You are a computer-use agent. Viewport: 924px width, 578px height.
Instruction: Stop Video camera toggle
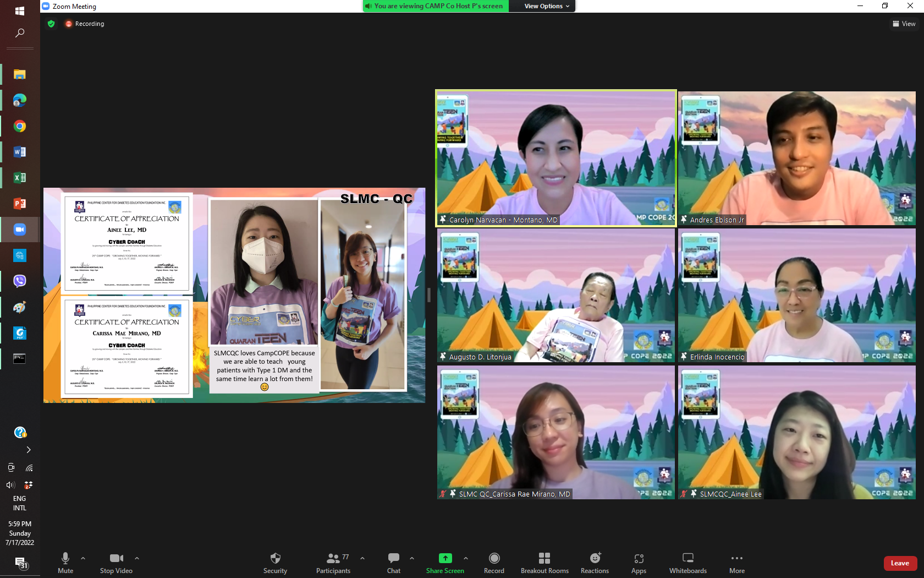pyautogui.click(x=116, y=562)
